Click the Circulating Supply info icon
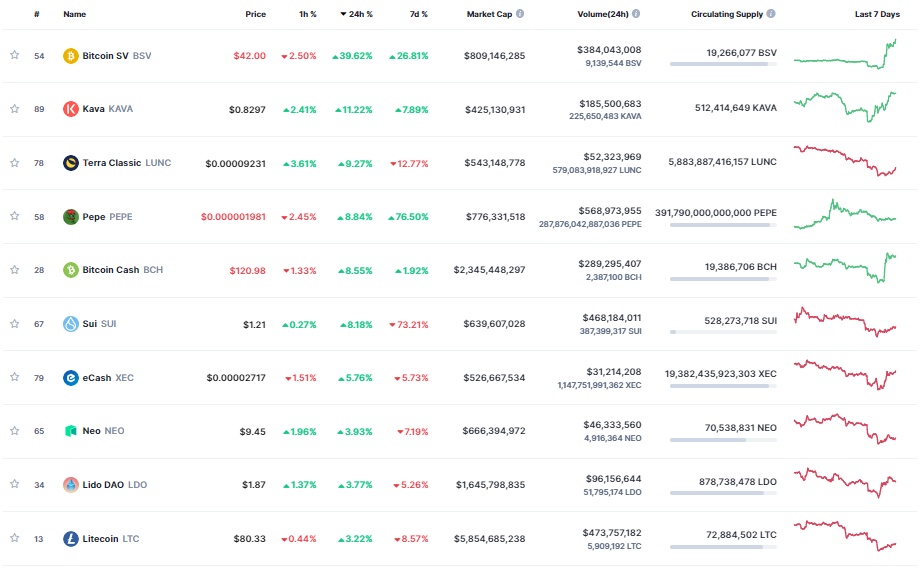920x570 pixels. point(771,14)
